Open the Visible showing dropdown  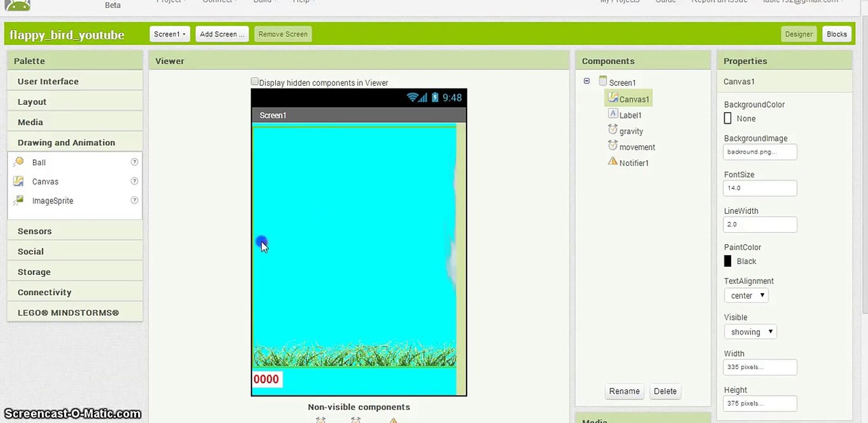click(x=750, y=332)
